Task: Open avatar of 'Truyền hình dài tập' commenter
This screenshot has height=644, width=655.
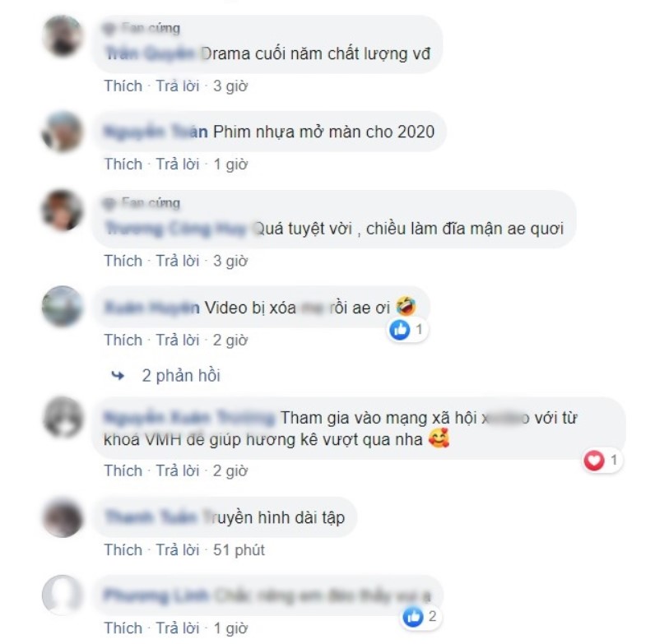Action: point(63,517)
